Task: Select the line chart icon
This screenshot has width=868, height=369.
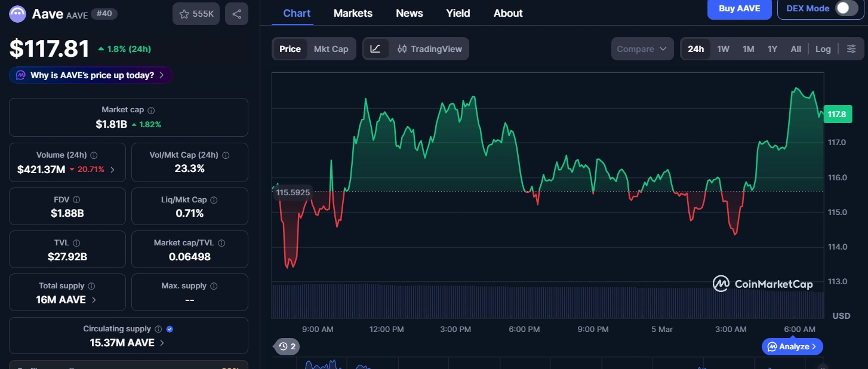Action: pyautogui.click(x=376, y=48)
